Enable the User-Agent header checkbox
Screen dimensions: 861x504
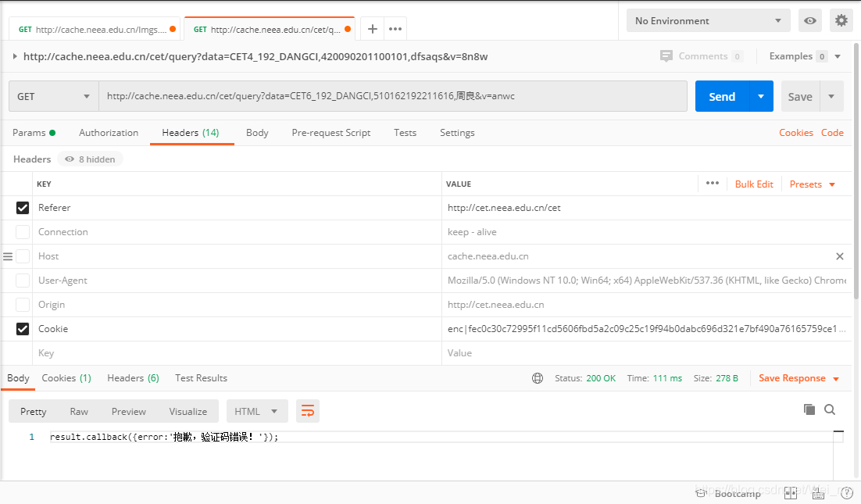point(23,281)
